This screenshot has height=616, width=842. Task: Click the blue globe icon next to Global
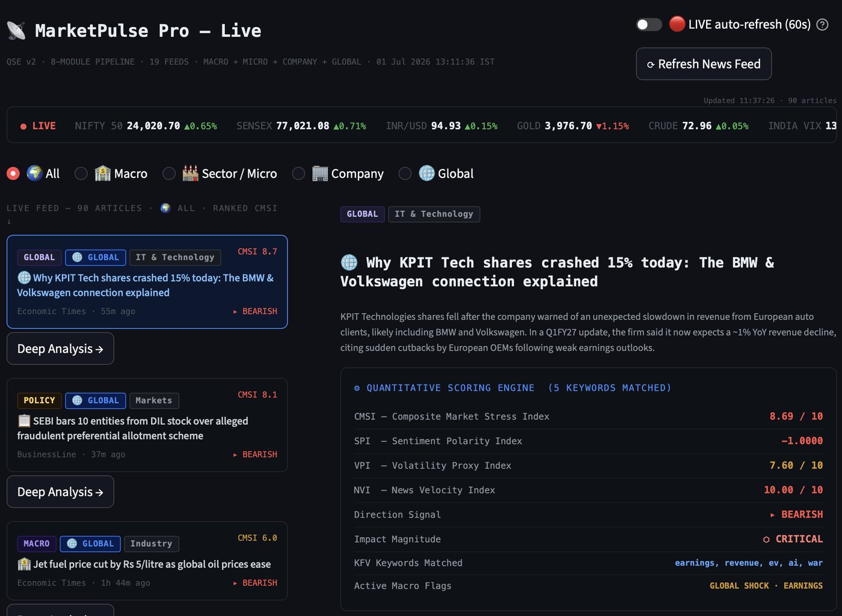[427, 173]
